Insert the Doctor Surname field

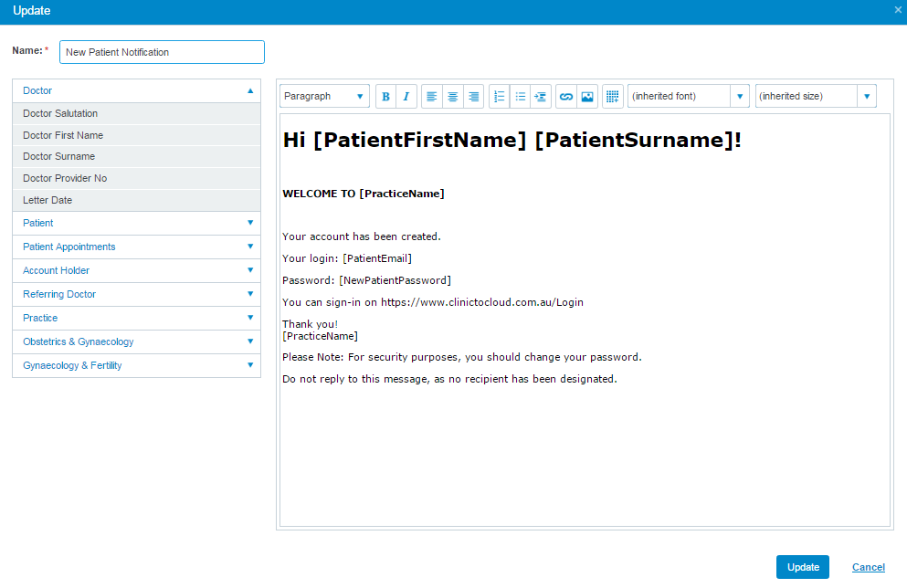136,157
